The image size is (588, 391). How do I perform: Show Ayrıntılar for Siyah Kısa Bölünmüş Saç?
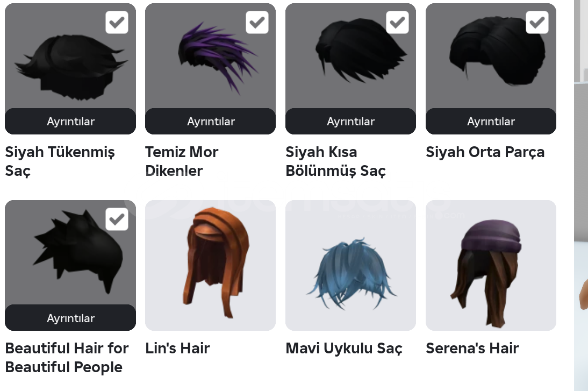350,121
